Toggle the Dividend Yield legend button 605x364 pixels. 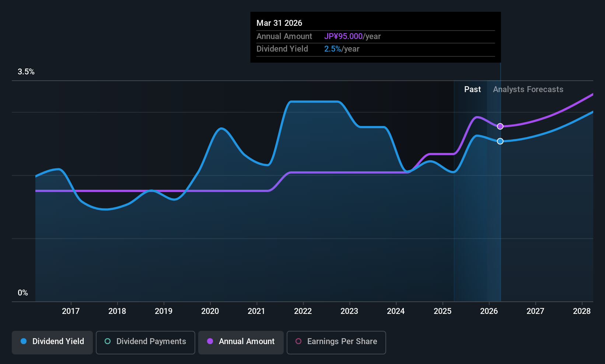tap(52, 342)
